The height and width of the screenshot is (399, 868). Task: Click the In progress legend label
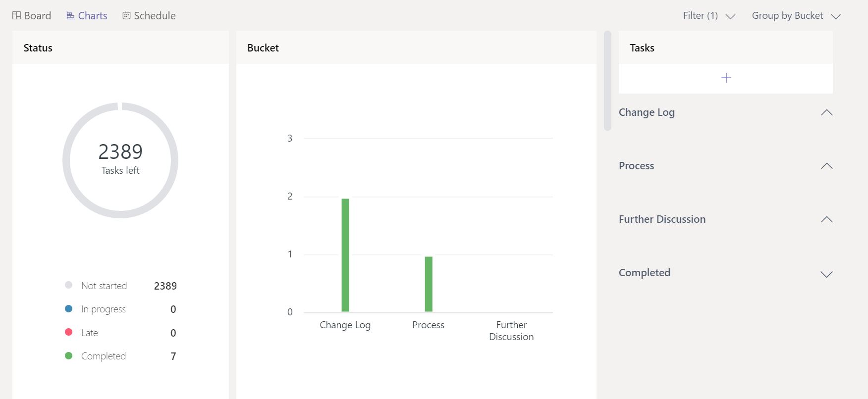tap(104, 309)
